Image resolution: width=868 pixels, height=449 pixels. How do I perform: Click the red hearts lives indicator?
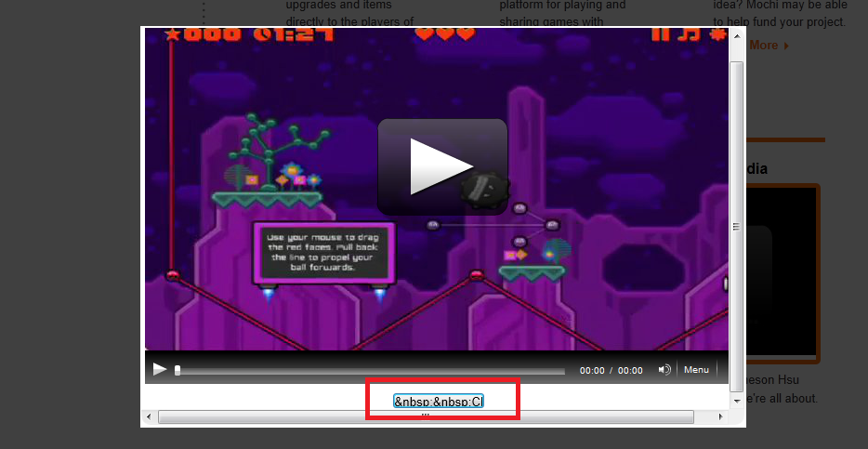(445, 34)
